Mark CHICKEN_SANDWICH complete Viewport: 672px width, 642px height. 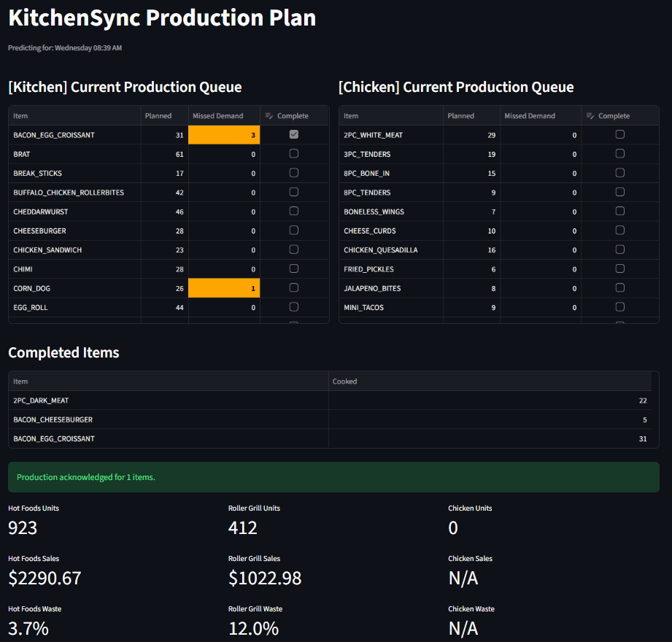coord(293,250)
